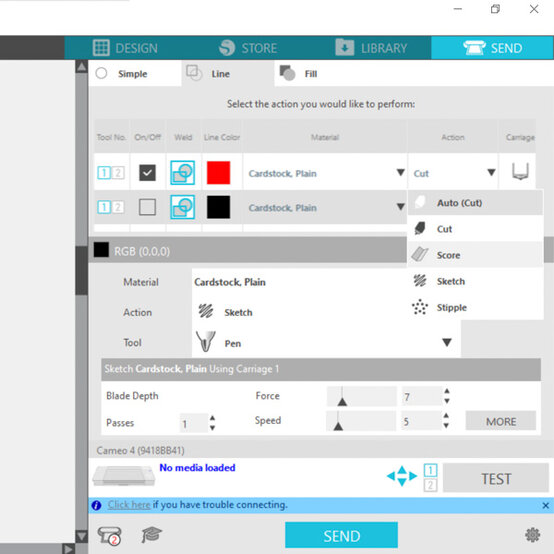Click media up arrow

(402, 470)
